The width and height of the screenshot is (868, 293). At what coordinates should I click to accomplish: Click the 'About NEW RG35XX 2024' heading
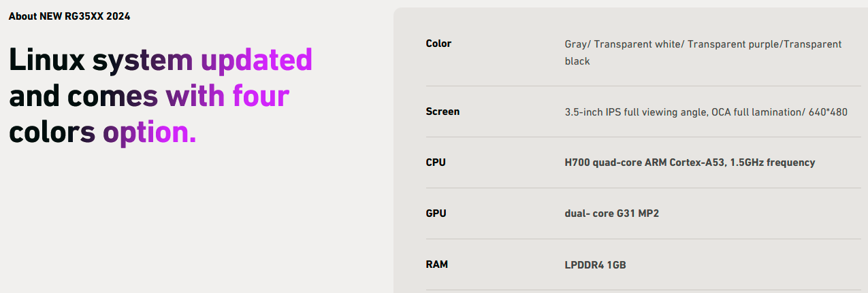(x=69, y=16)
